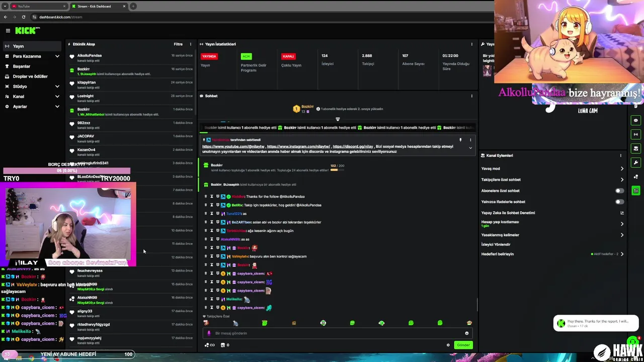This screenshot has height=362, width=644.
Task: Go back with browser back arrow
Action: (5, 17)
